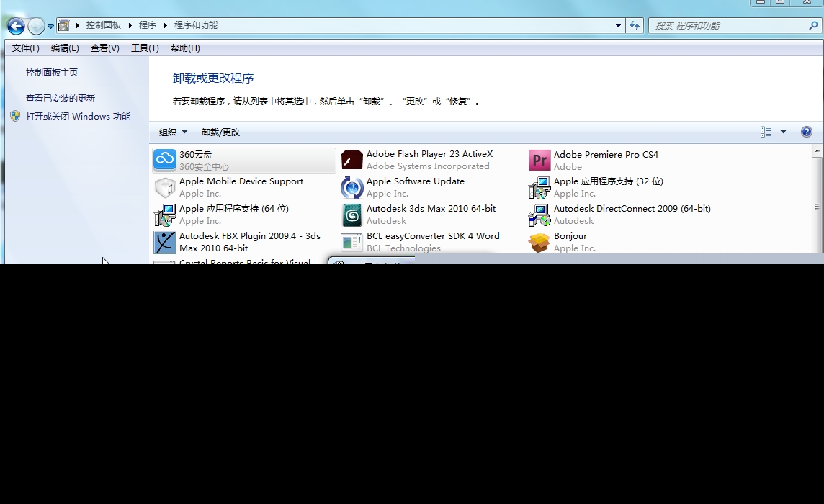Click the 程序 breadcrumb
The width and height of the screenshot is (824, 504).
point(148,25)
